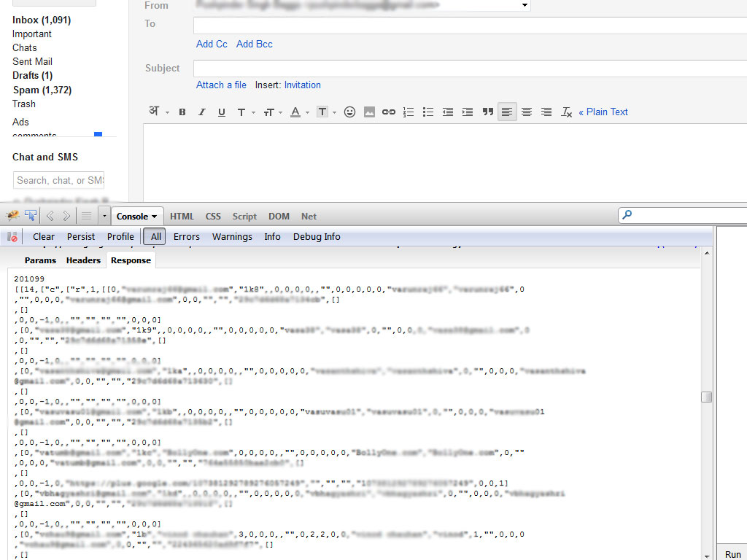Align text to the right
747x560 pixels.
click(x=546, y=112)
